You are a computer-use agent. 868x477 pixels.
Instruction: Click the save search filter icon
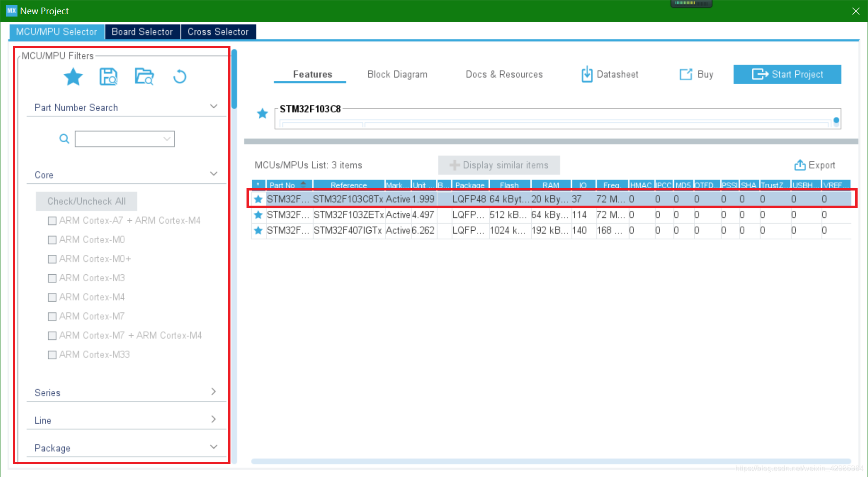[x=109, y=77]
